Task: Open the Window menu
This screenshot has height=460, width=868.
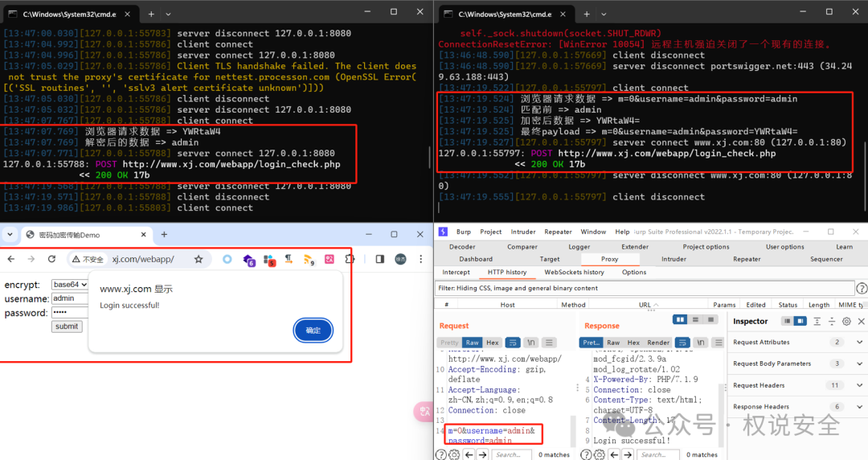Action: click(593, 232)
